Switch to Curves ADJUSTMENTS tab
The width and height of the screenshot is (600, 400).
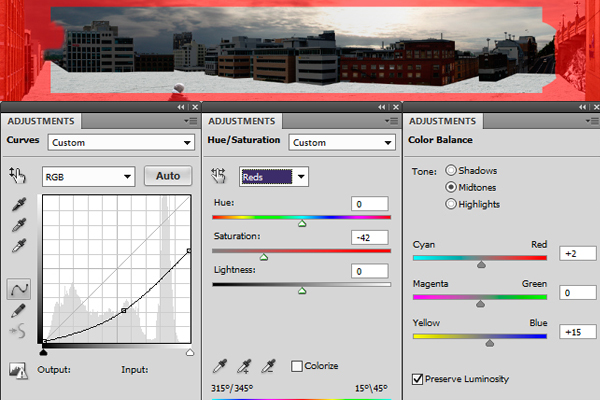41,121
